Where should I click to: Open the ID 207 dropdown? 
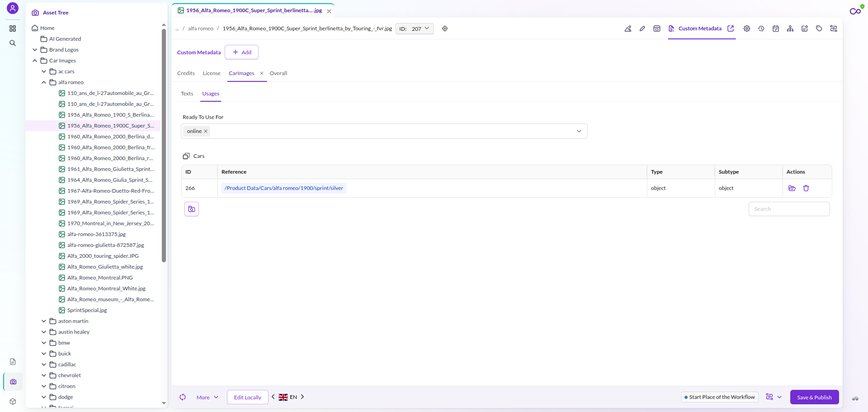point(415,28)
